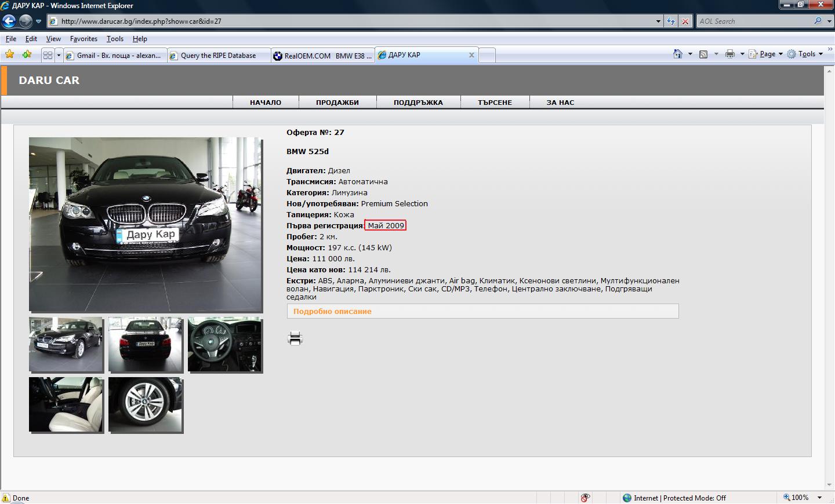Click the status bar warning icon
The image size is (835, 504).
coord(6,498)
